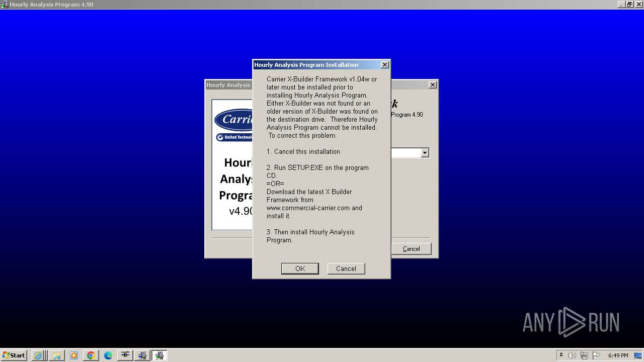Open Windows Explorer folder icon in taskbar
The image size is (644, 362).
(56, 355)
